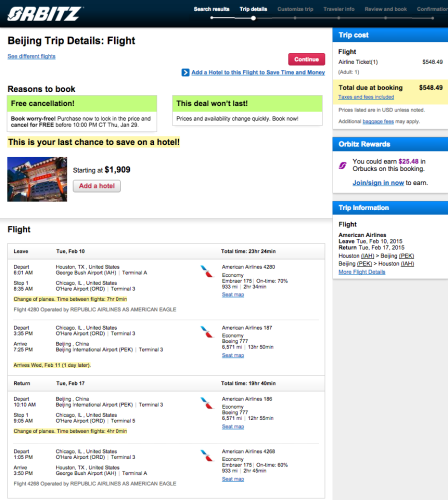The width and height of the screenshot is (448, 500).
Task: Open See different flights link
Action: point(32,56)
